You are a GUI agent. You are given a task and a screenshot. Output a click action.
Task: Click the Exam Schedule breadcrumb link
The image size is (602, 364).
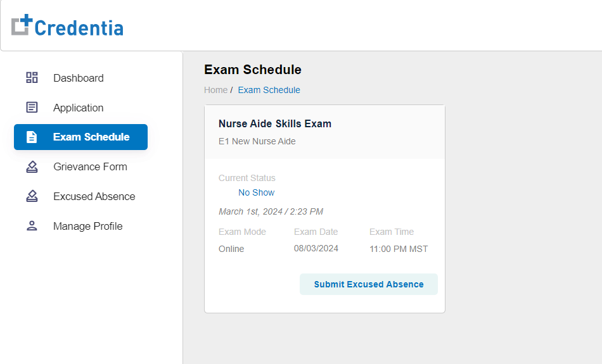[x=269, y=90]
